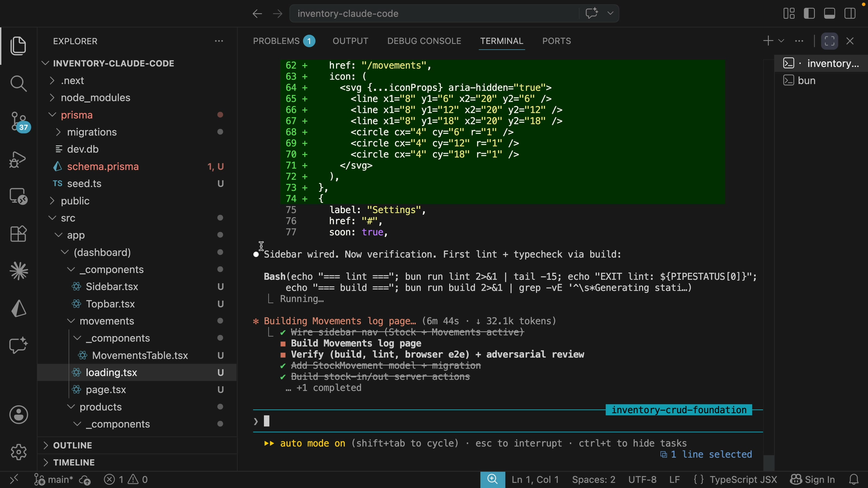Viewport: 868px width, 488px height.
Task: Collapse the movements folder
Action: (107, 321)
